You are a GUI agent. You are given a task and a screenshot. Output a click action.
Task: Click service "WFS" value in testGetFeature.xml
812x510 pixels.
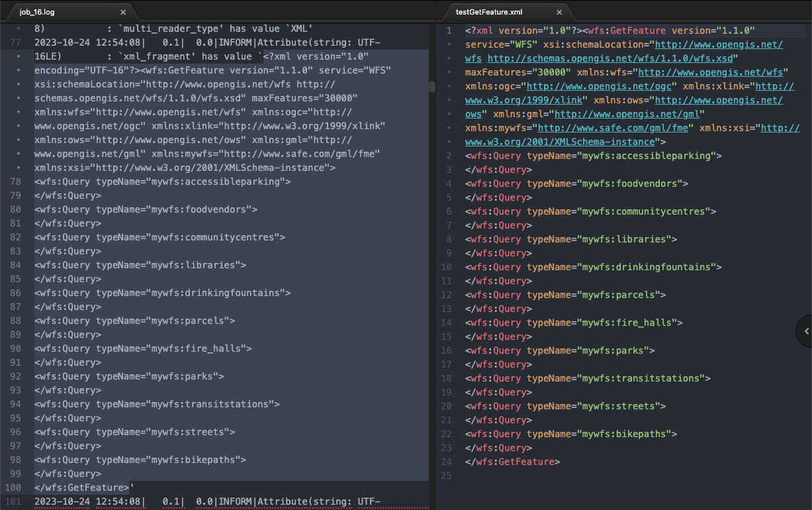coord(524,44)
